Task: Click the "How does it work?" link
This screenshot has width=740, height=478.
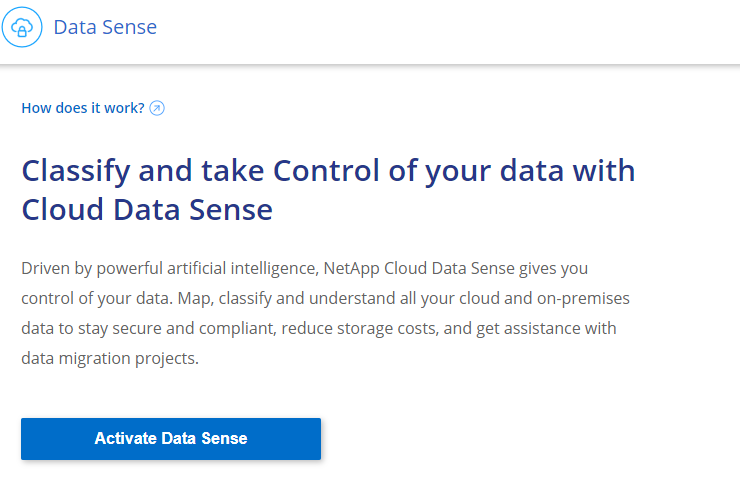Action: (83, 108)
